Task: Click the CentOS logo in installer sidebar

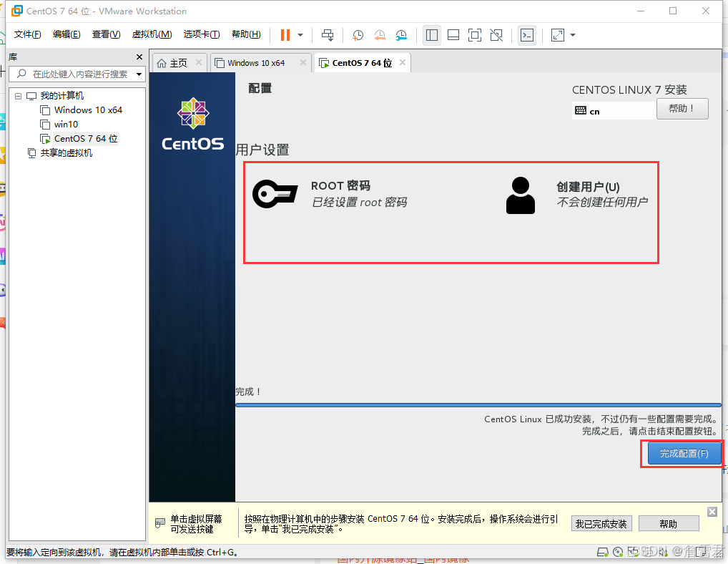Action: (x=192, y=124)
